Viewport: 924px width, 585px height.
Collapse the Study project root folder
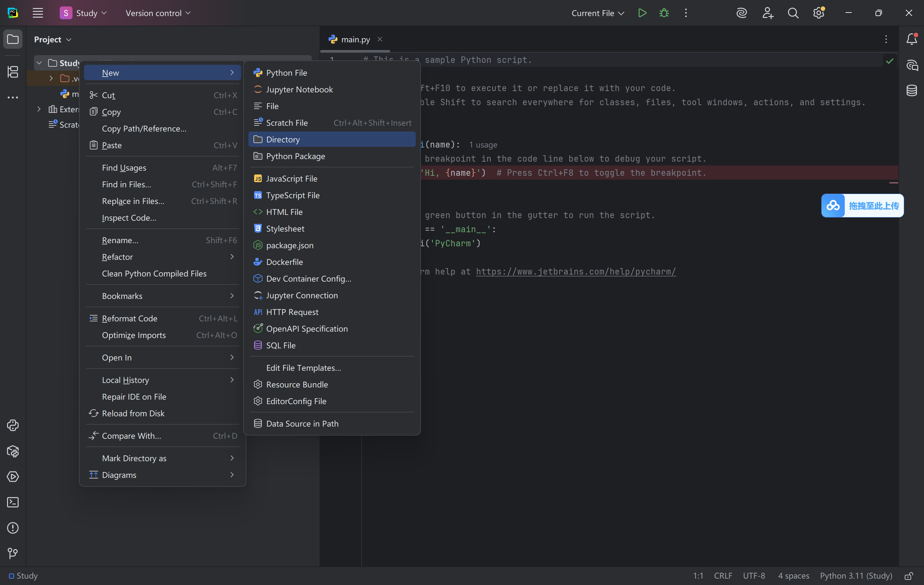tap(39, 63)
